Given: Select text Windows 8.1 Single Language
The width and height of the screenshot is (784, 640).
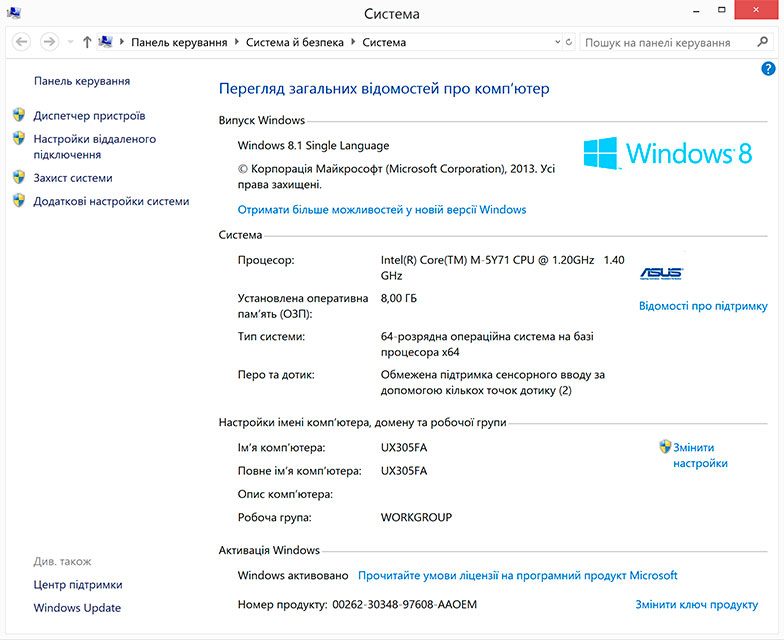Looking at the screenshot, I should 314,146.
